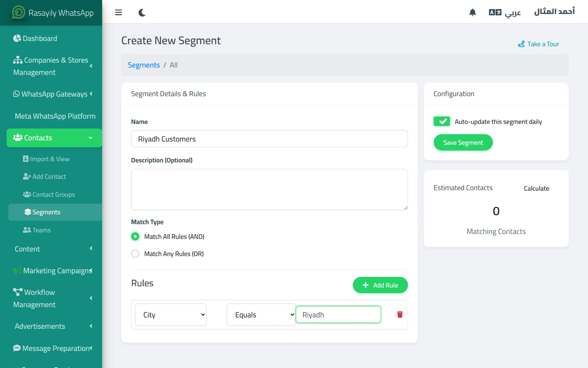The height and width of the screenshot is (368, 588).
Task: Switch to dark mode moon icon
Action: 142,13
